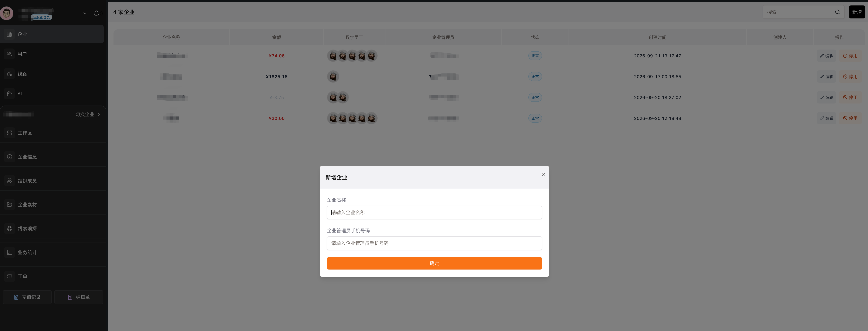The height and width of the screenshot is (331, 868).
Task: Click the 工单 ticket icon in the sidebar
Action: (9, 277)
